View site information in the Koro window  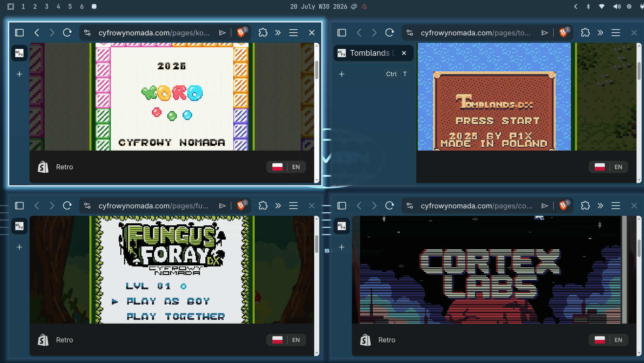tap(87, 33)
